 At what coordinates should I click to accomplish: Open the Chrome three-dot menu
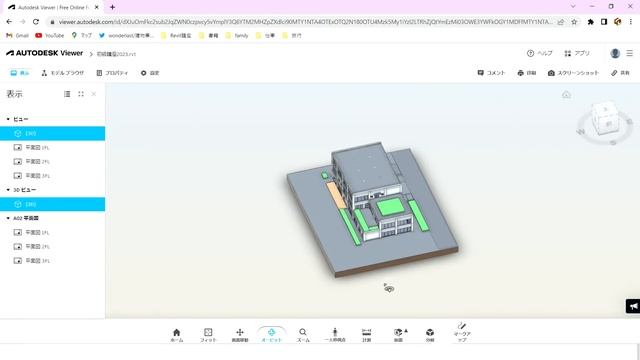coord(631,22)
